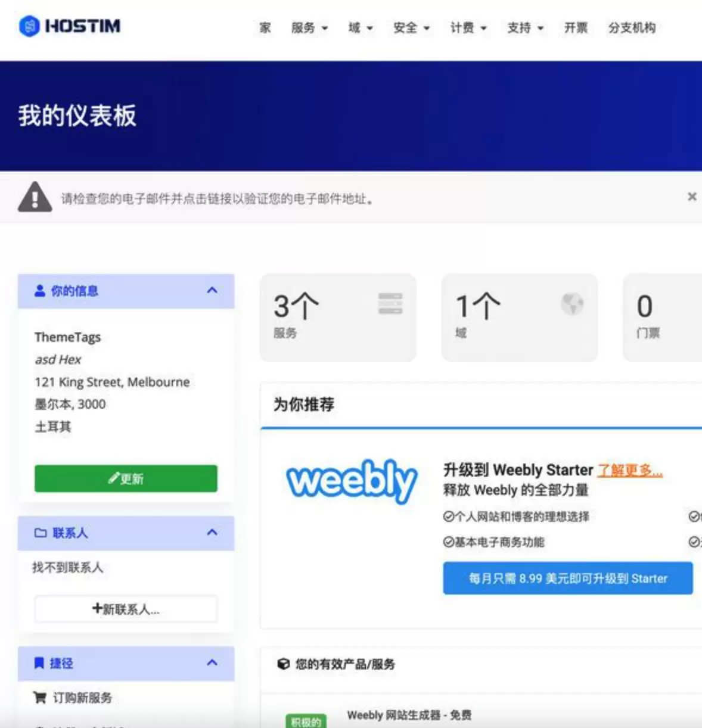The height and width of the screenshot is (728, 702).
Task: Click the folder icon beside 联系人
Action: tap(41, 533)
